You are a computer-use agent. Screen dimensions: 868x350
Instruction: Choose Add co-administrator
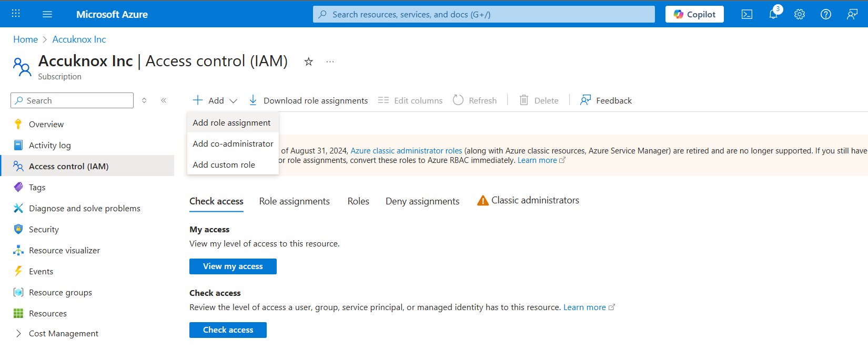(x=233, y=143)
